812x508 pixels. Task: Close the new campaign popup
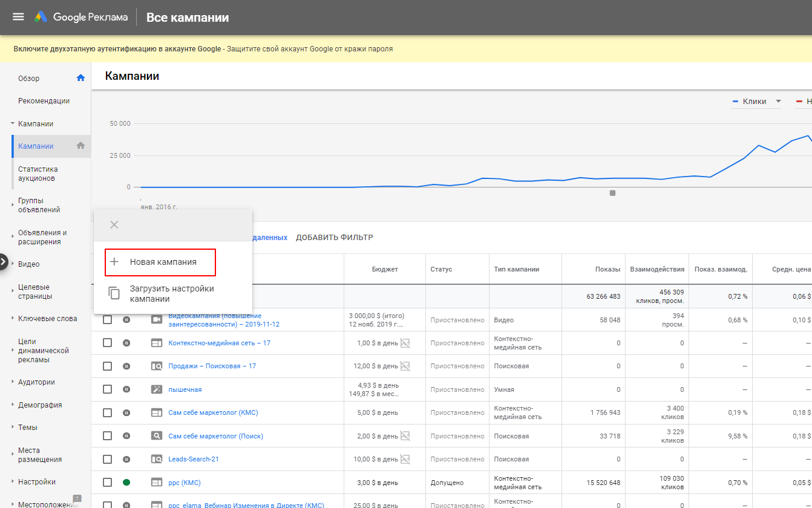tap(114, 225)
